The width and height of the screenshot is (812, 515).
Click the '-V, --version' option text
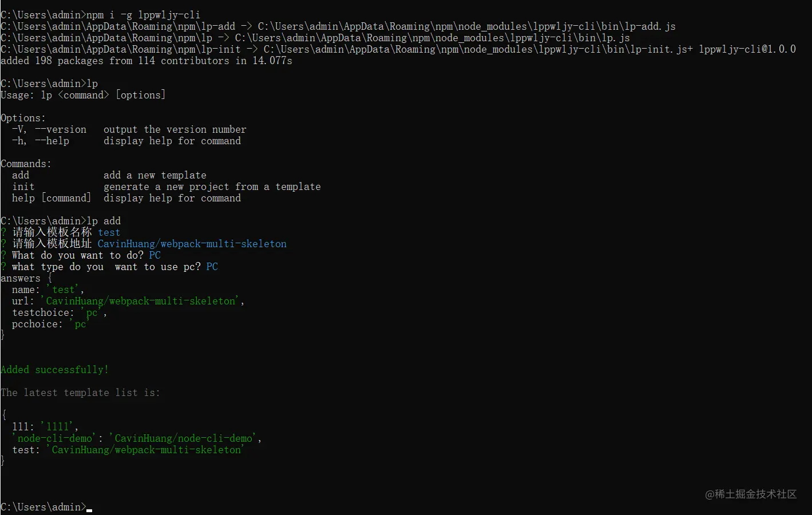49,129
